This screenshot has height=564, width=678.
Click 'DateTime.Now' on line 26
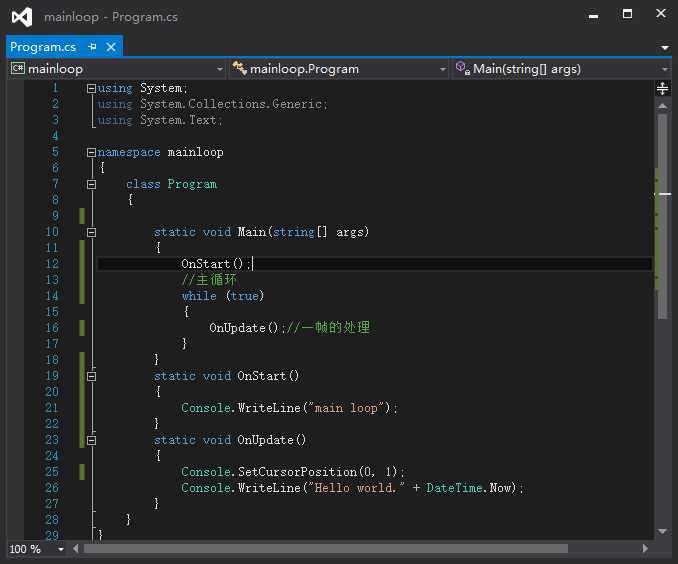pos(470,488)
